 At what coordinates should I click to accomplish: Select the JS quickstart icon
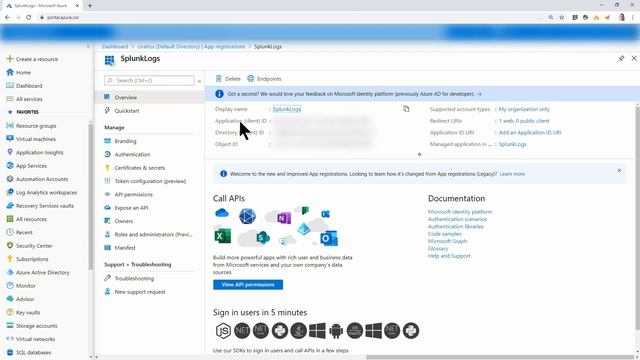click(223, 331)
